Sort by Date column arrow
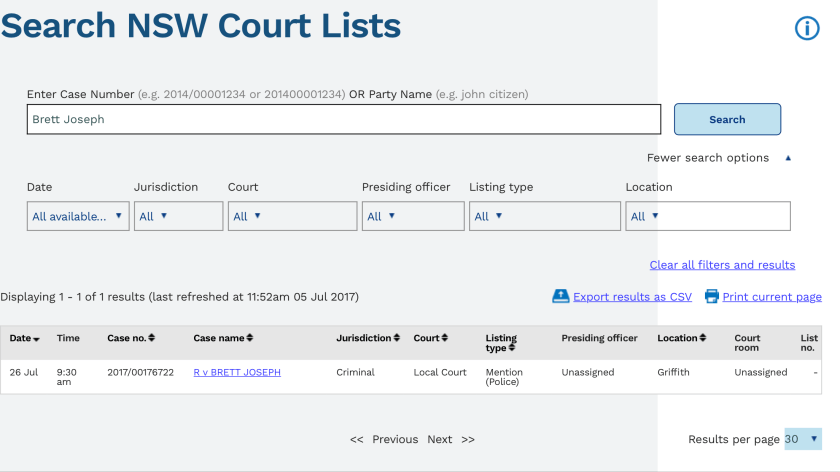This screenshot has height=472, width=840. [x=37, y=339]
